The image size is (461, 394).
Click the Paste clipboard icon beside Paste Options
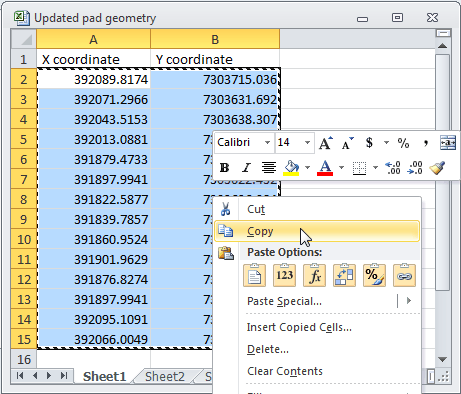[226, 253]
